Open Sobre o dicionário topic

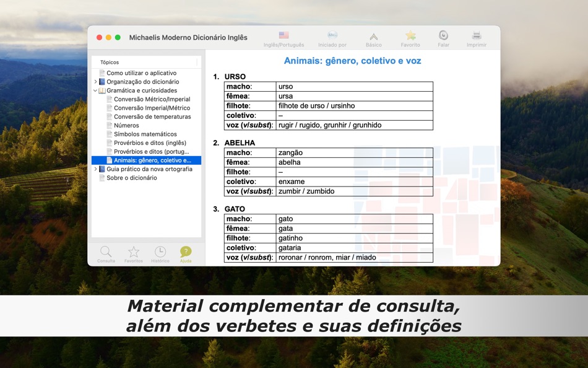[x=132, y=178]
